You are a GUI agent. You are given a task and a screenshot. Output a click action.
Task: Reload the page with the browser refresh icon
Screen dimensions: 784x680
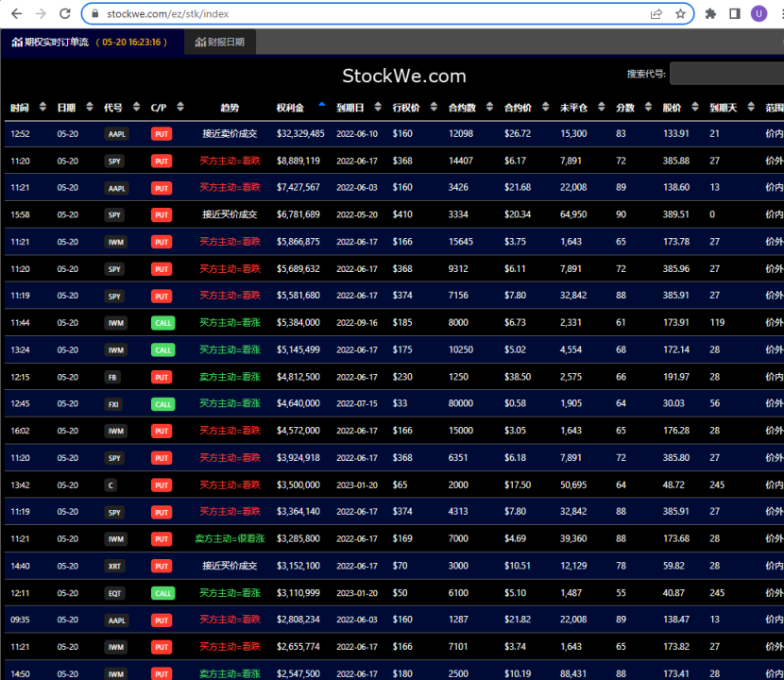point(64,14)
